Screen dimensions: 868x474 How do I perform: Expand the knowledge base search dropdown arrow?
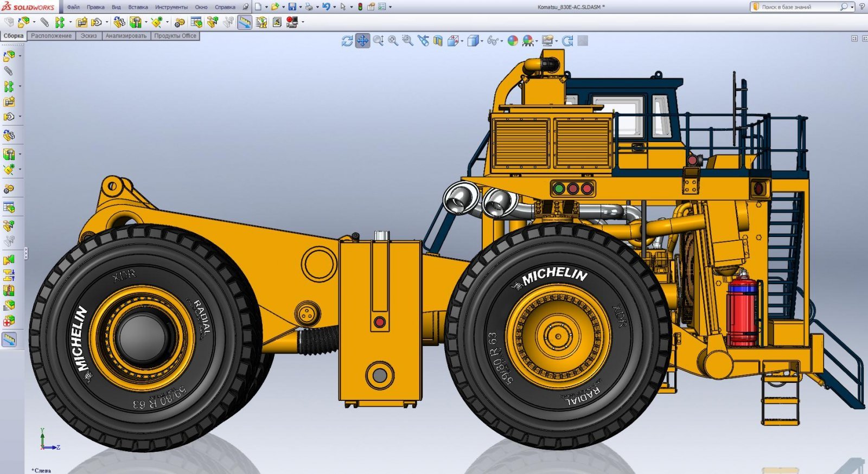pyautogui.click(x=852, y=7)
